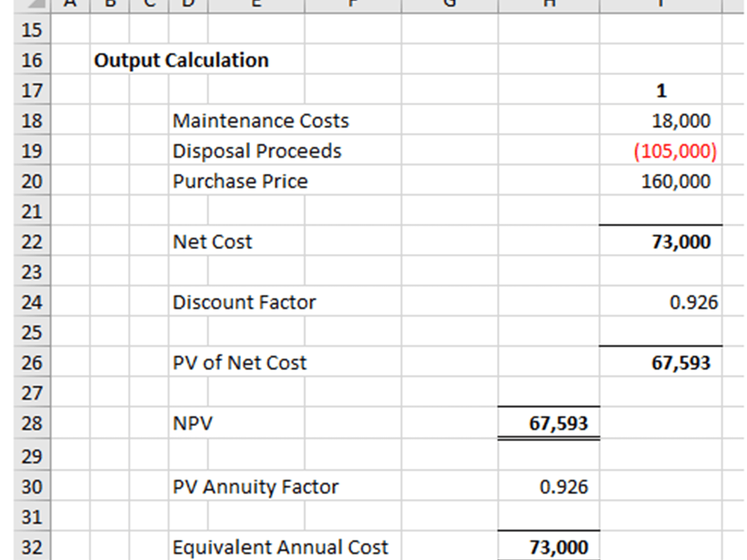Select the period 1 header cell in row 17
The image size is (747, 560).
click(661, 91)
